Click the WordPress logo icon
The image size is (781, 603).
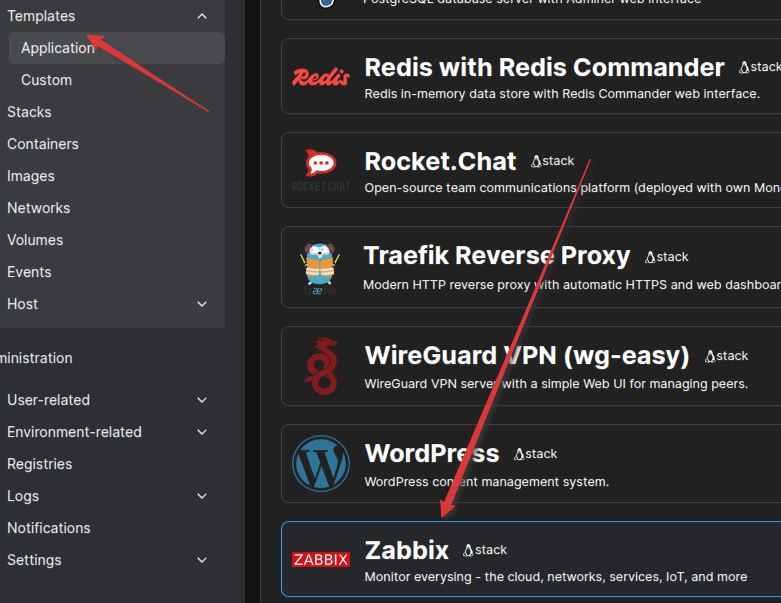click(x=321, y=464)
